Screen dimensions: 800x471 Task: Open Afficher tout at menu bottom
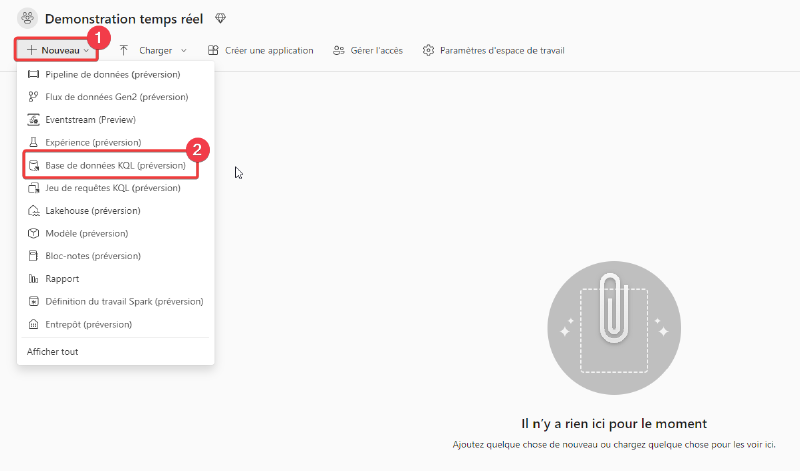[53, 352]
